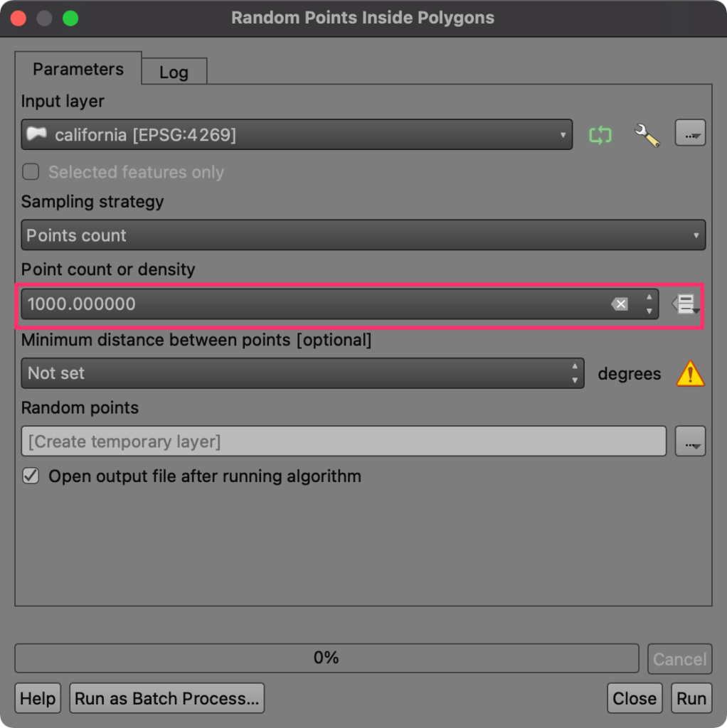The height and width of the screenshot is (728, 727).
Task: Click inside the point count value field
Action: pyautogui.click(x=285, y=304)
